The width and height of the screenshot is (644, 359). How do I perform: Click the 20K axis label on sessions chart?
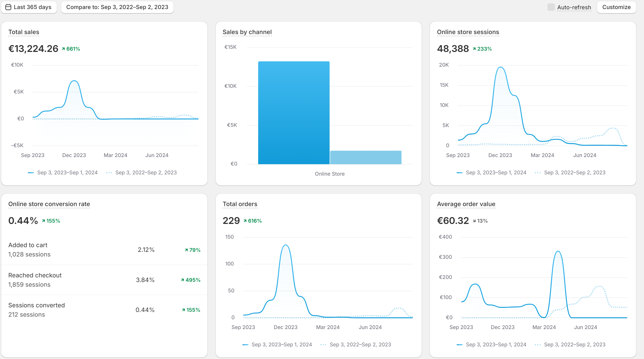coord(444,65)
